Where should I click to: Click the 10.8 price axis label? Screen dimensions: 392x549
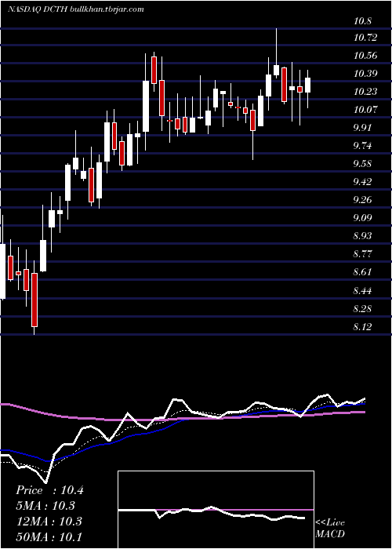pos(362,20)
